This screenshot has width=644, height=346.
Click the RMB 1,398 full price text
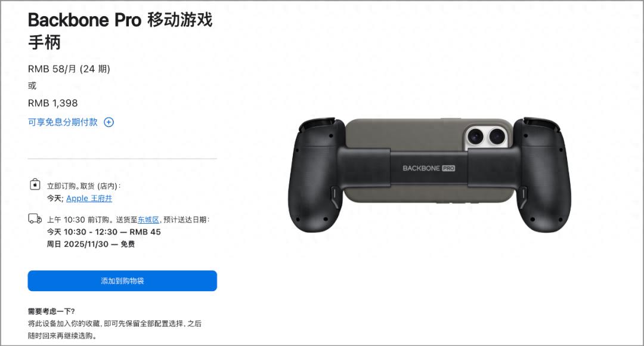click(53, 103)
